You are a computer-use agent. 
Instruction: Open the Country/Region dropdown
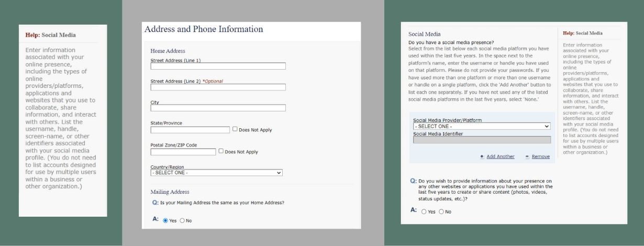[x=216, y=173]
